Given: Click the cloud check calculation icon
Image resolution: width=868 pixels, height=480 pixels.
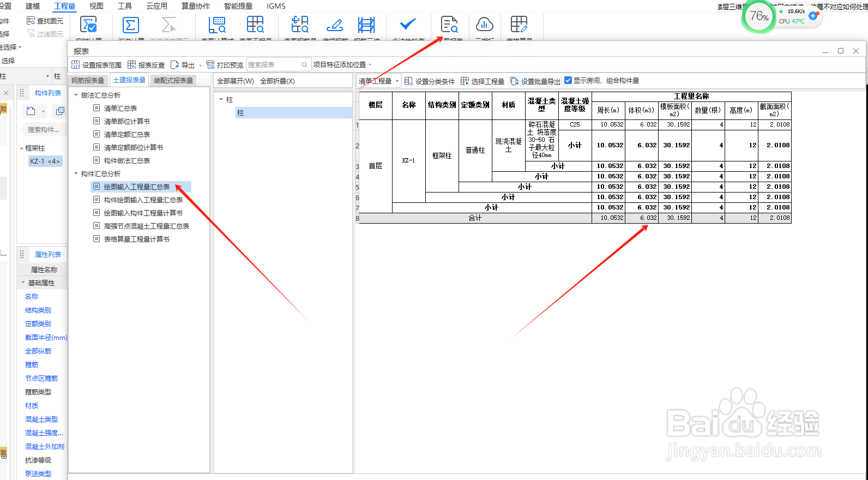Looking at the screenshot, I should coord(88,25).
